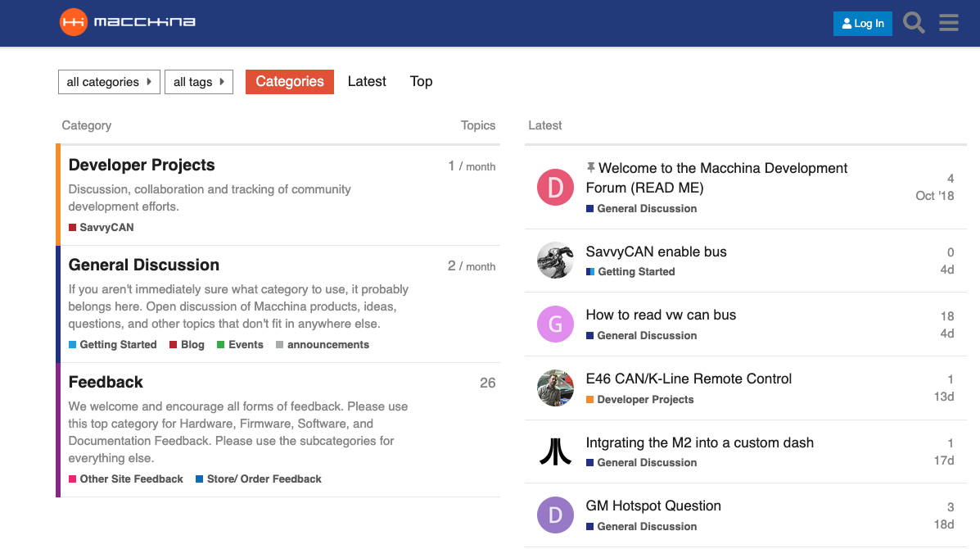The image size is (980, 549).
Task: Click the 26 topics count for Feedback
Action: (487, 383)
